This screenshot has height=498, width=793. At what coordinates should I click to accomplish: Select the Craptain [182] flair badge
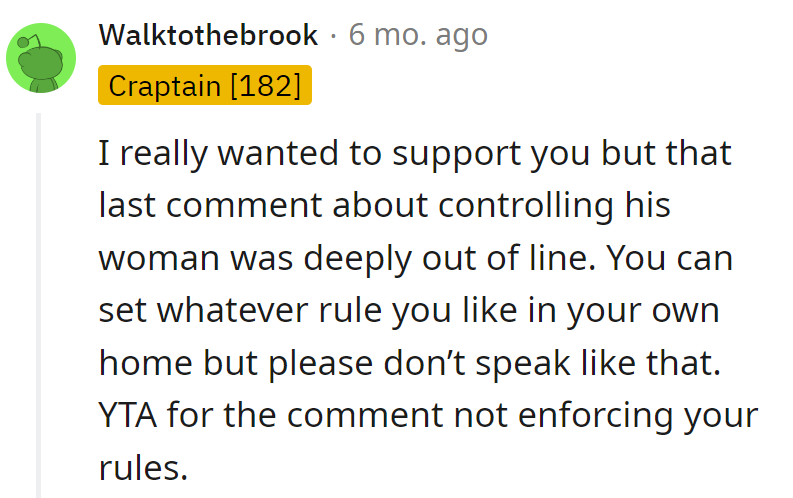(x=205, y=85)
